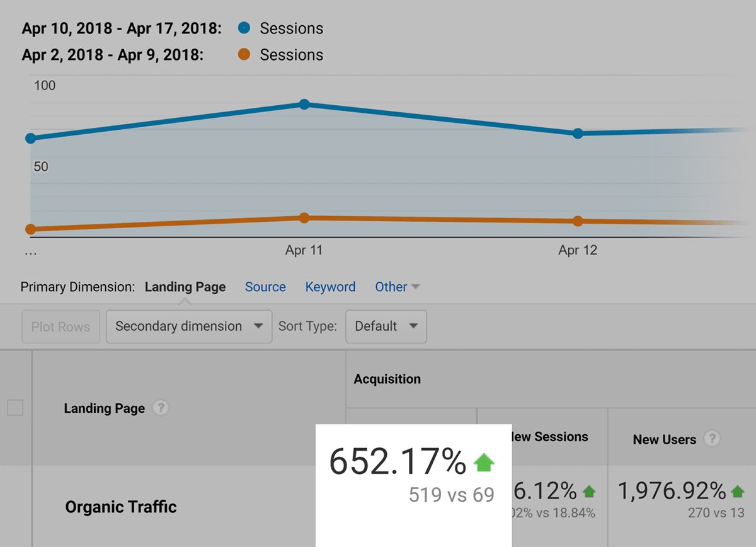Select blue data point at Apr 11
This screenshot has width=756, height=547.
point(304,104)
